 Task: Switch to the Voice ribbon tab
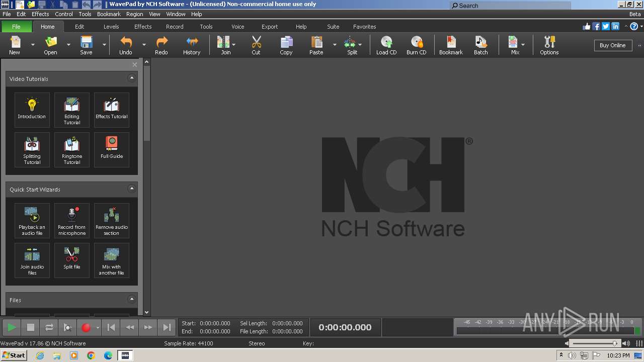238,27
